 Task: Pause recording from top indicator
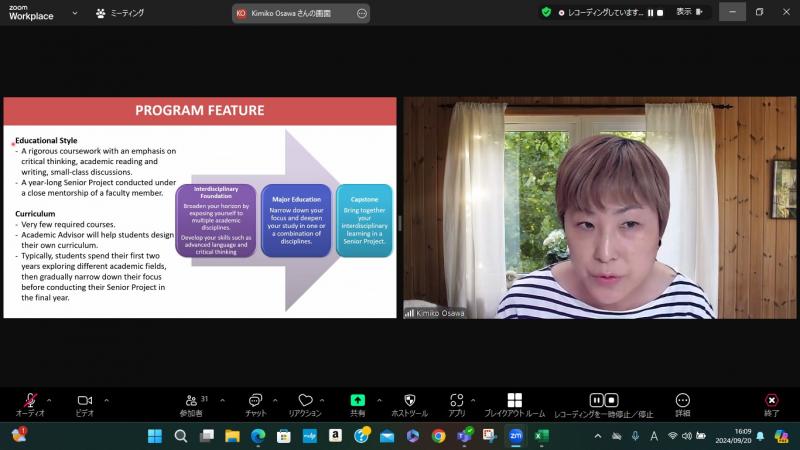click(651, 13)
